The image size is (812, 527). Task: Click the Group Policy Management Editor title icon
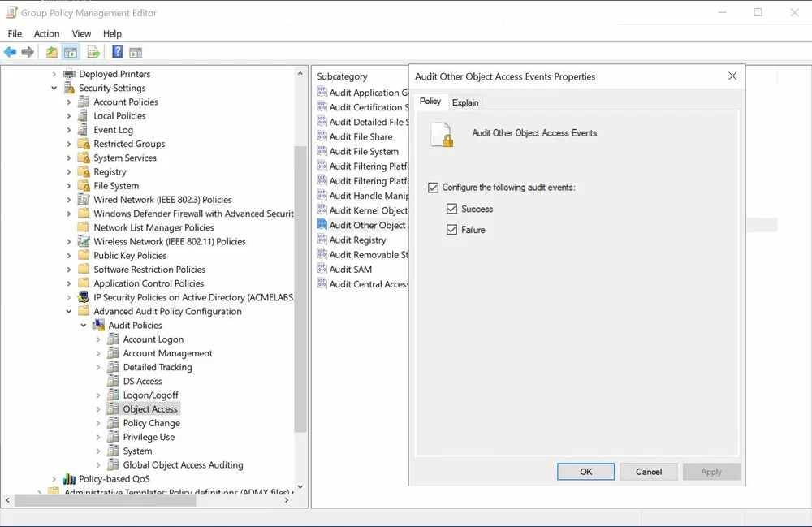tap(11, 12)
